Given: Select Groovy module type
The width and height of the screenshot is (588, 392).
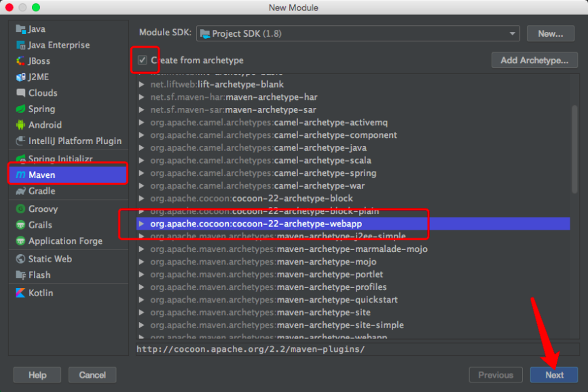Looking at the screenshot, I should point(69,209).
